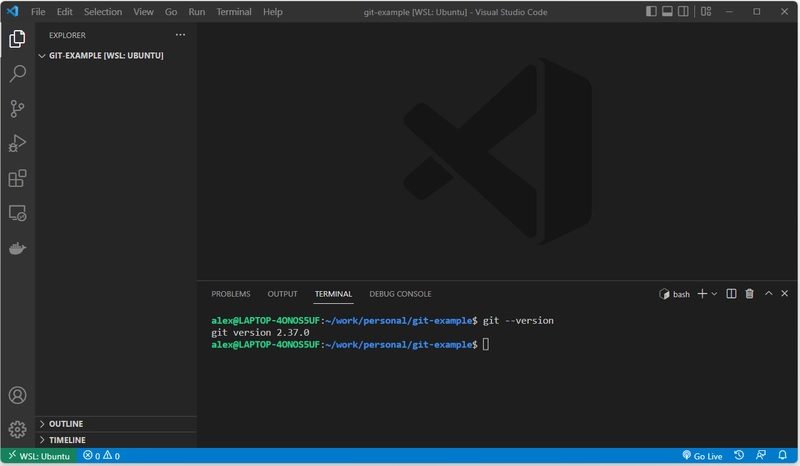Click WSL: Ubuntu remote indicator

(x=39, y=456)
